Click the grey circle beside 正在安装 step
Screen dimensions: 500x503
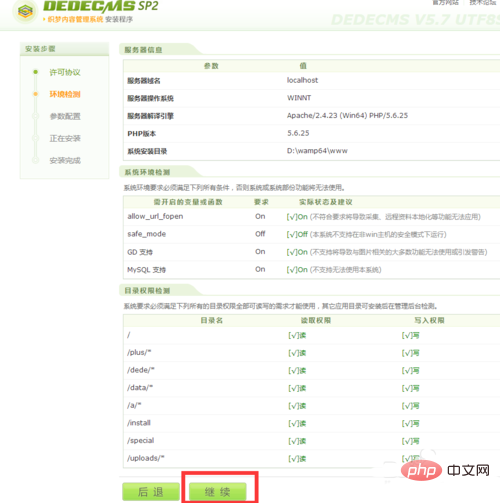coord(35,138)
